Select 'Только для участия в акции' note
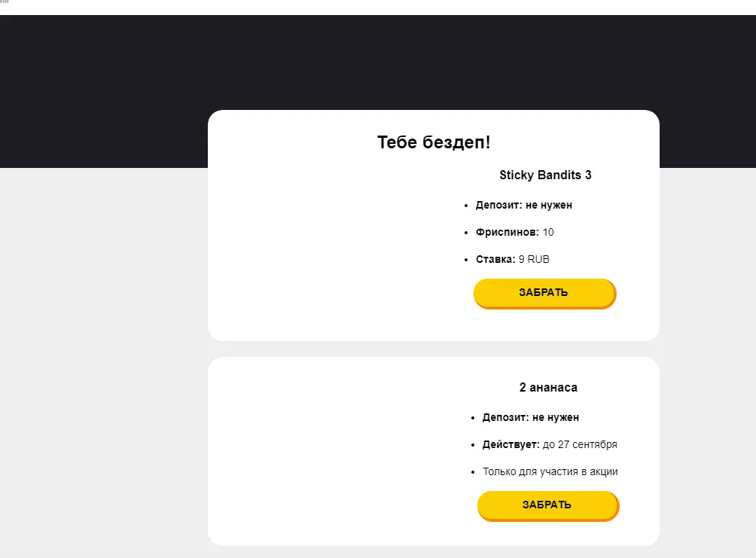 tap(550, 471)
